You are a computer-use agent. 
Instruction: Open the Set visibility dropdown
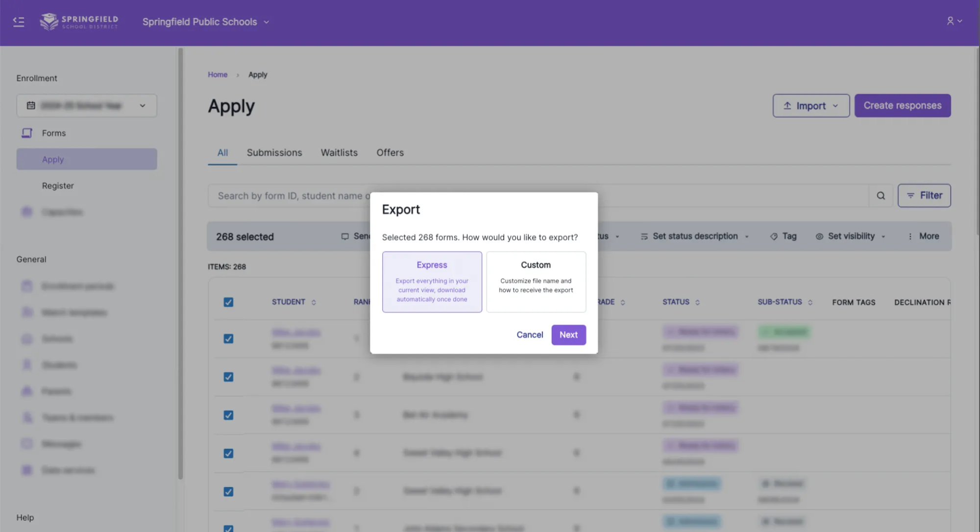click(x=851, y=237)
